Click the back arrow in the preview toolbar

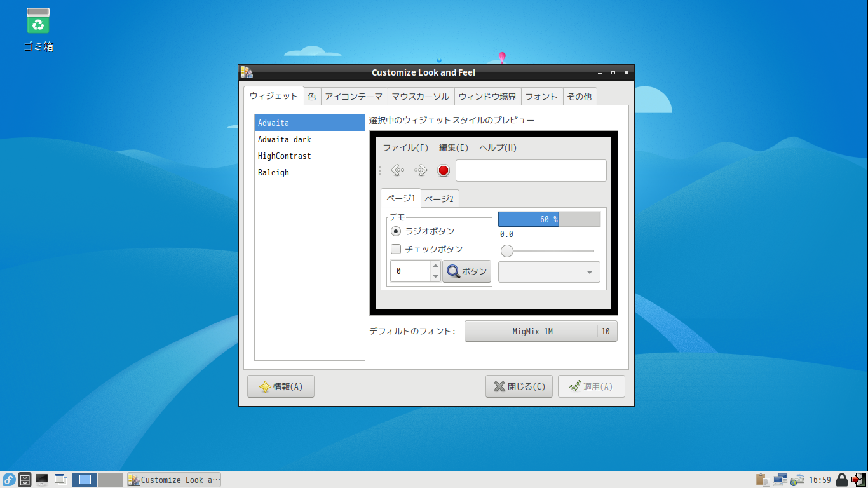pos(398,170)
